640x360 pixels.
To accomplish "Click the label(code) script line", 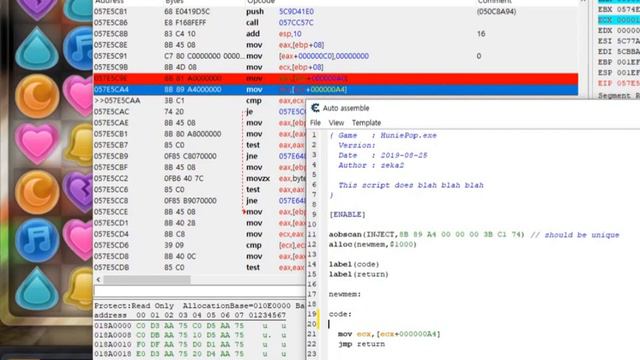I will pos(354,264).
